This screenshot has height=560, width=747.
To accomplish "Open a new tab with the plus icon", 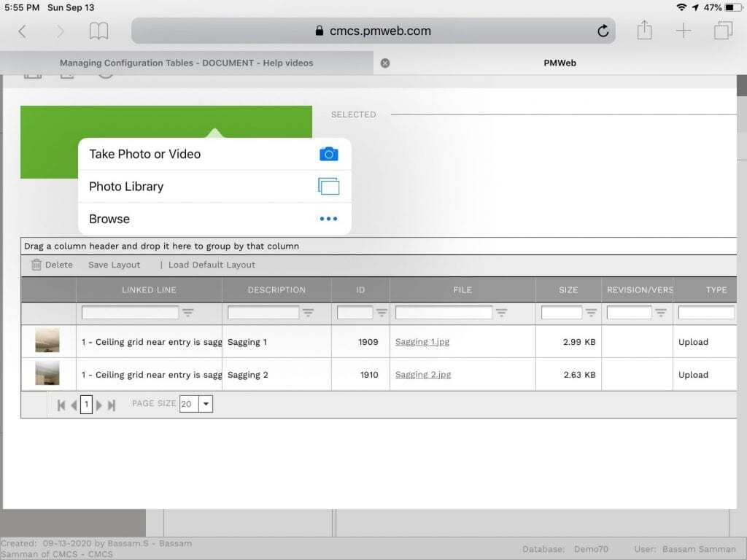I will click(x=684, y=31).
